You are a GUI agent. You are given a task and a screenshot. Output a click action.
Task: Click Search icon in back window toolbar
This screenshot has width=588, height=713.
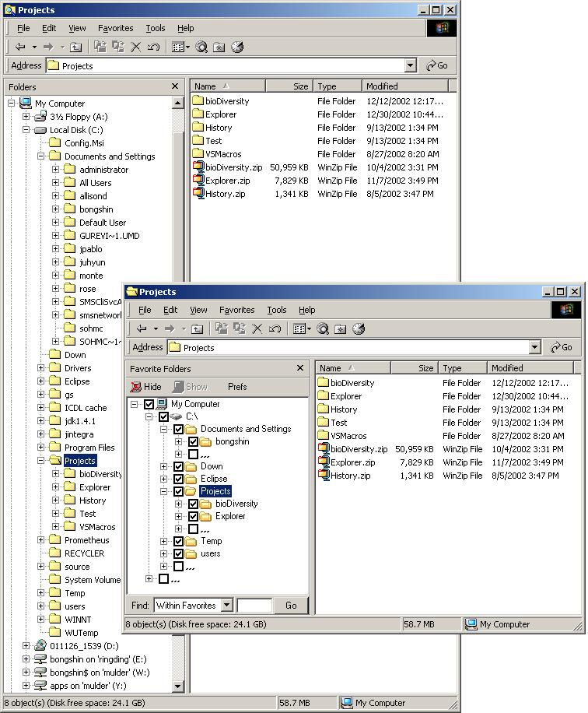[201, 47]
